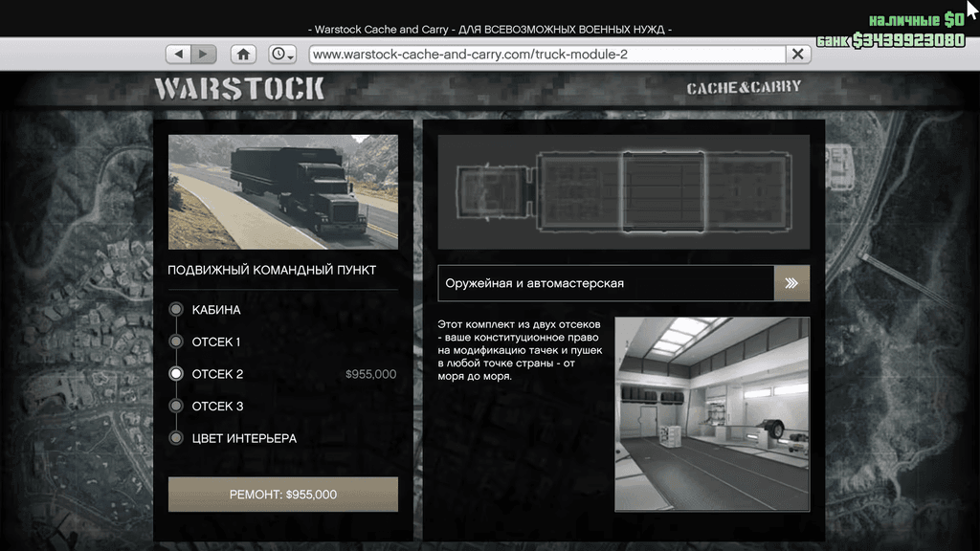980x551 pixels.
Task: Select the ОТСЕК 1 radio option
Action: click(x=176, y=342)
